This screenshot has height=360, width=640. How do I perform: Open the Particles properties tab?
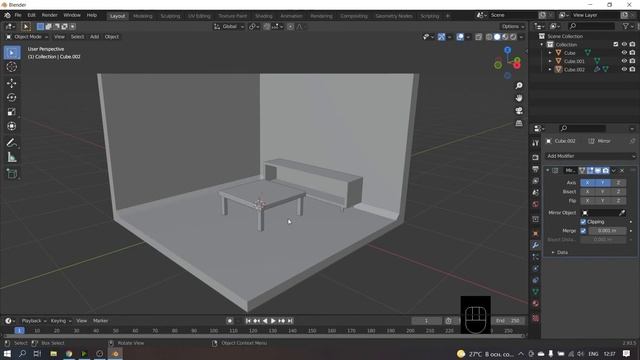(x=536, y=257)
